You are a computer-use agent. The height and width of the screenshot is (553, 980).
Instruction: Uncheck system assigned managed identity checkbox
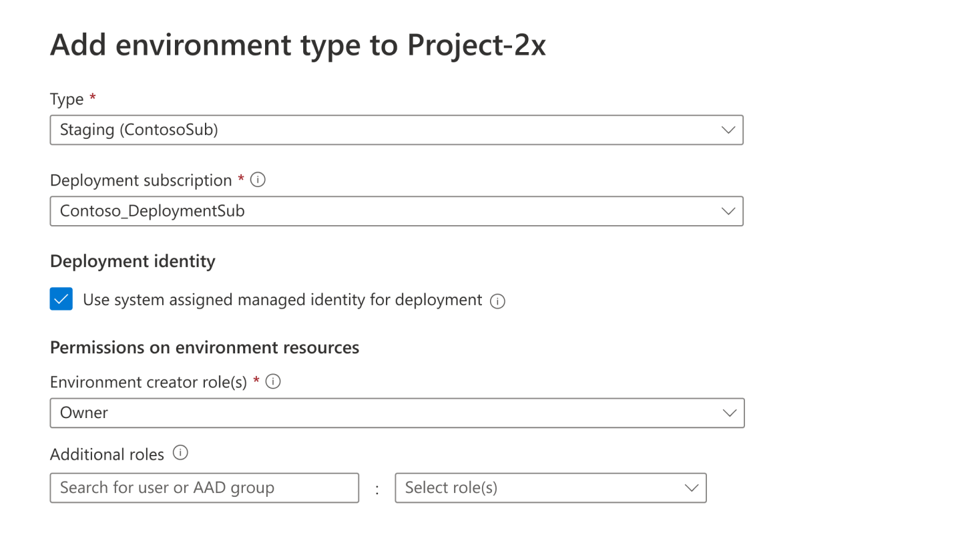pos(61,299)
